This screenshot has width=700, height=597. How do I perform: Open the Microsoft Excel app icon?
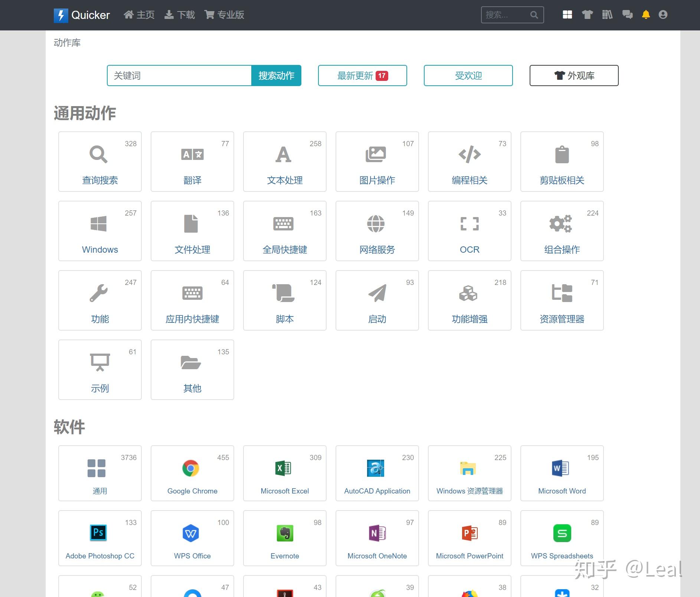284,468
